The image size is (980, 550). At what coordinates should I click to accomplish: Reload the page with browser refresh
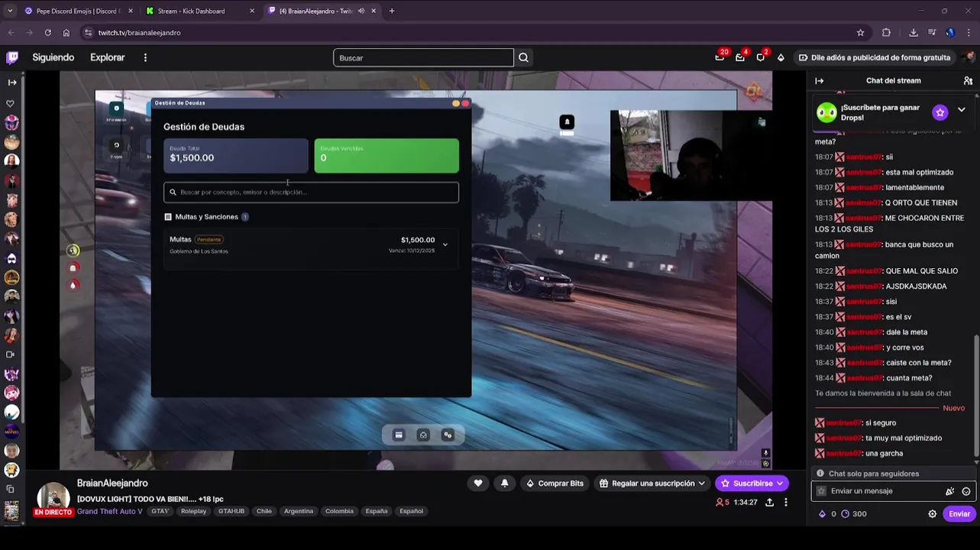tap(47, 32)
